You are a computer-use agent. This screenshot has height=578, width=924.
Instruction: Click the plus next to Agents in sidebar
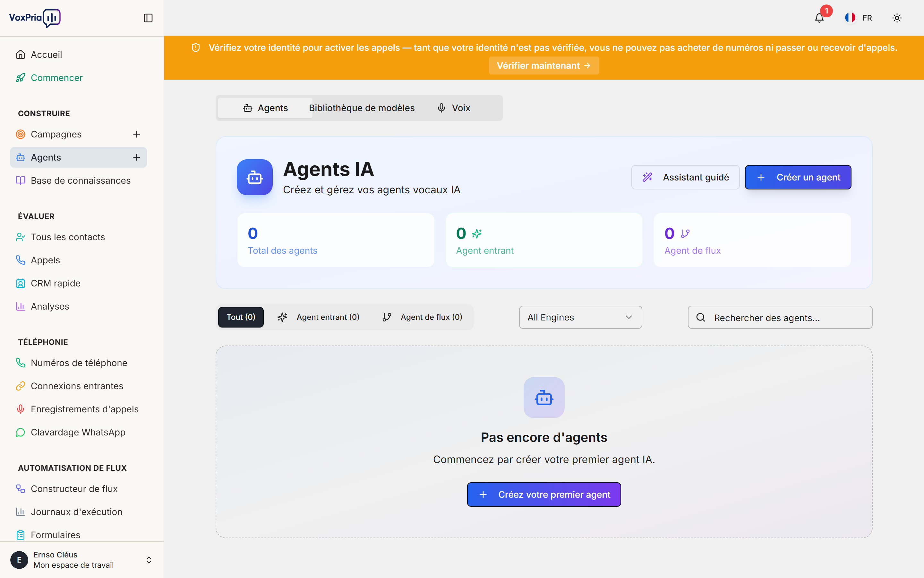[x=137, y=157]
